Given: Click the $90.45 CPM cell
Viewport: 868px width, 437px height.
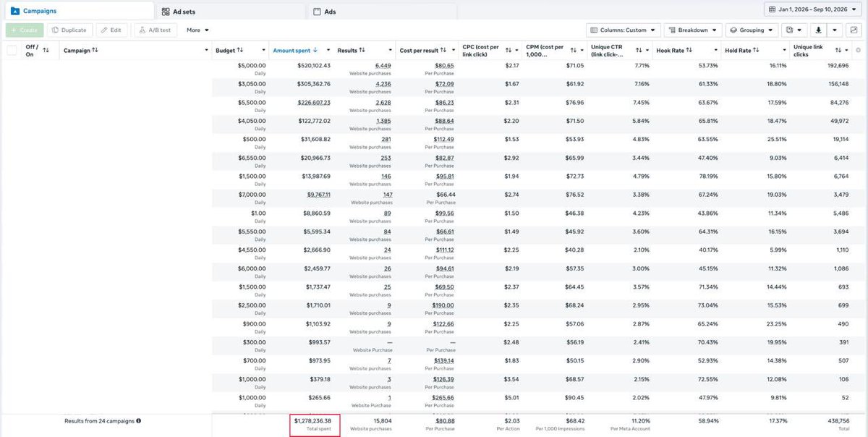Looking at the screenshot, I should 575,397.
